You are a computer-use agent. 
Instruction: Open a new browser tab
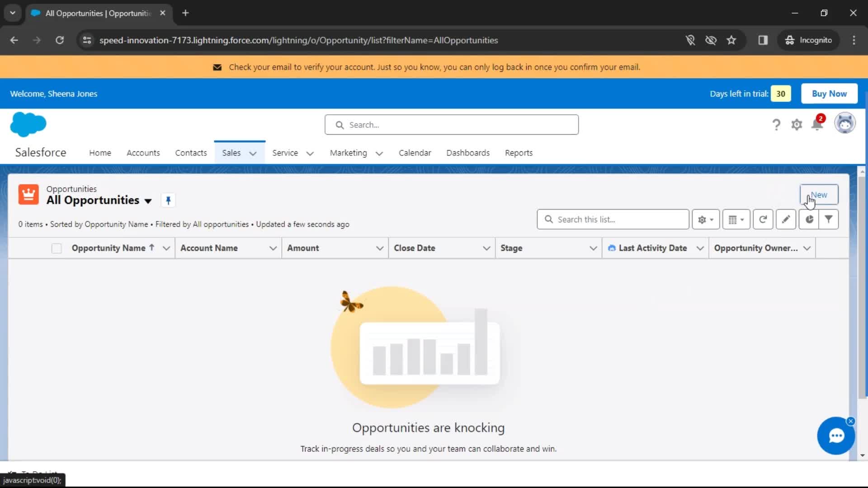pyautogui.click(x=185, y=13)
